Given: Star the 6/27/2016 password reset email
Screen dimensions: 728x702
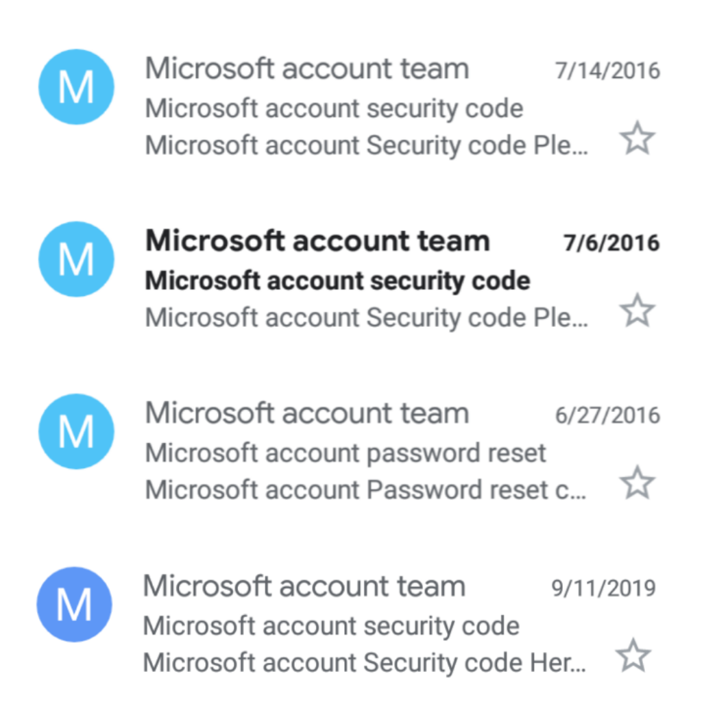Looking at the screenshot, I should click(x=638, y=483).
